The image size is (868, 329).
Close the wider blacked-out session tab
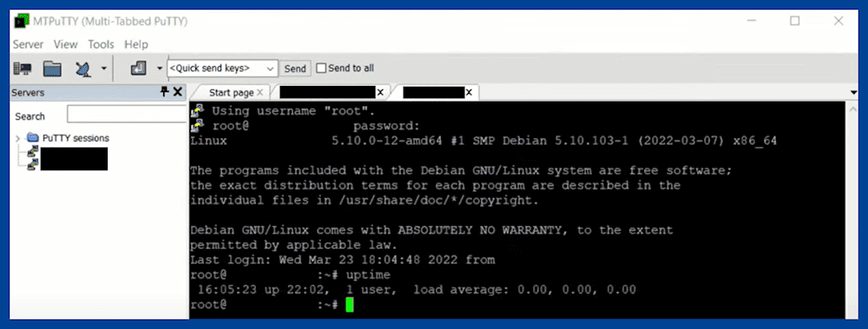[x=380, y=93]
